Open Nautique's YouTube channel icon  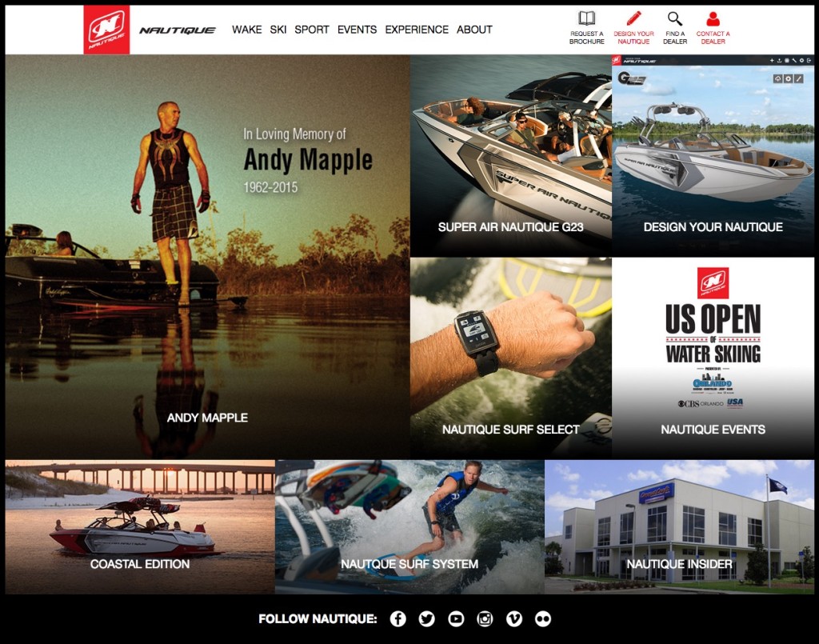click(x=456, y=618)
